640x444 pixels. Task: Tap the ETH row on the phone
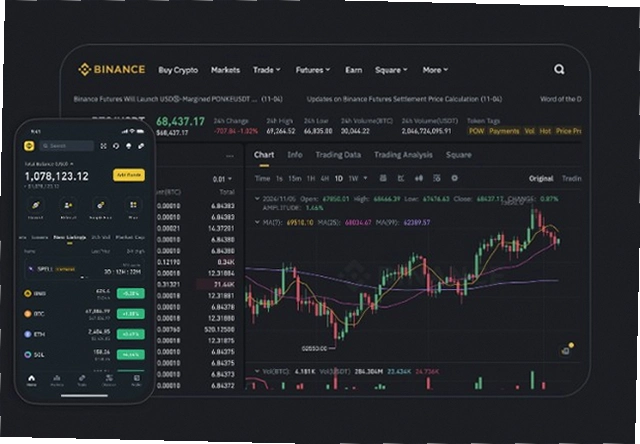click(84, 334)
